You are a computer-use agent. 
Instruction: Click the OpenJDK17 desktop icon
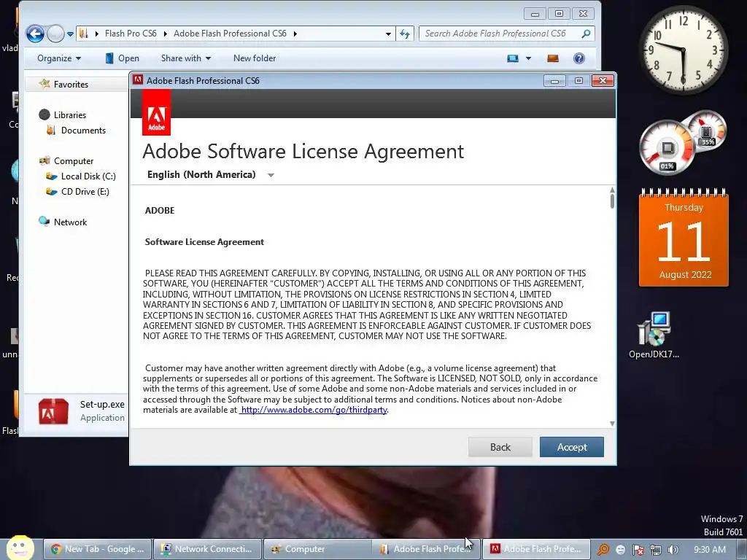click(654, 335)
